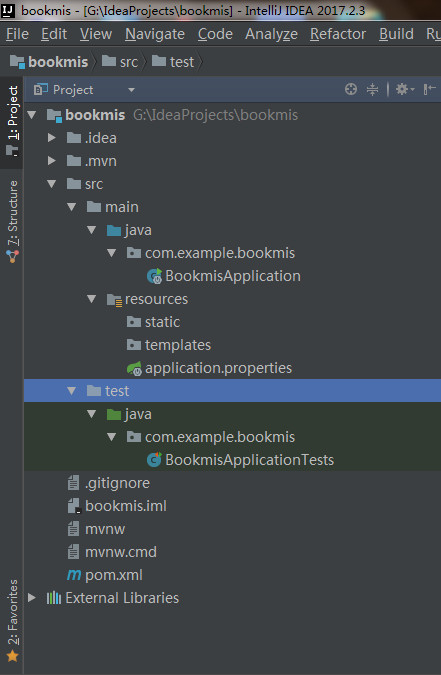This screenshot has width=441, height=675.
Task: Click the pom.xml Maven icon
Action: coord(74,575)
